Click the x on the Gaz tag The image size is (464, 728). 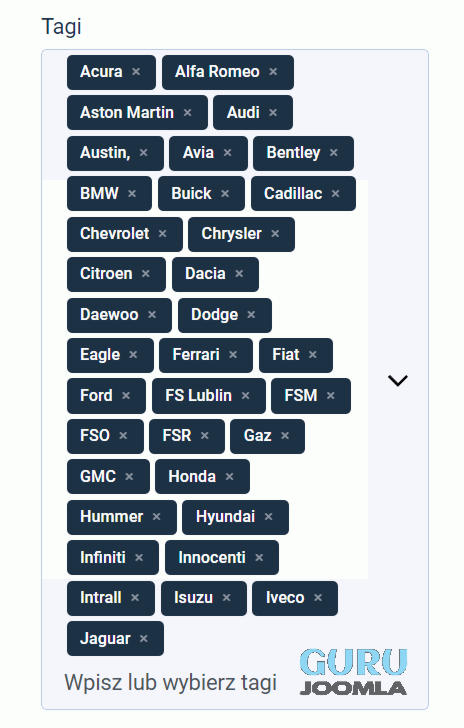(285, 435)
